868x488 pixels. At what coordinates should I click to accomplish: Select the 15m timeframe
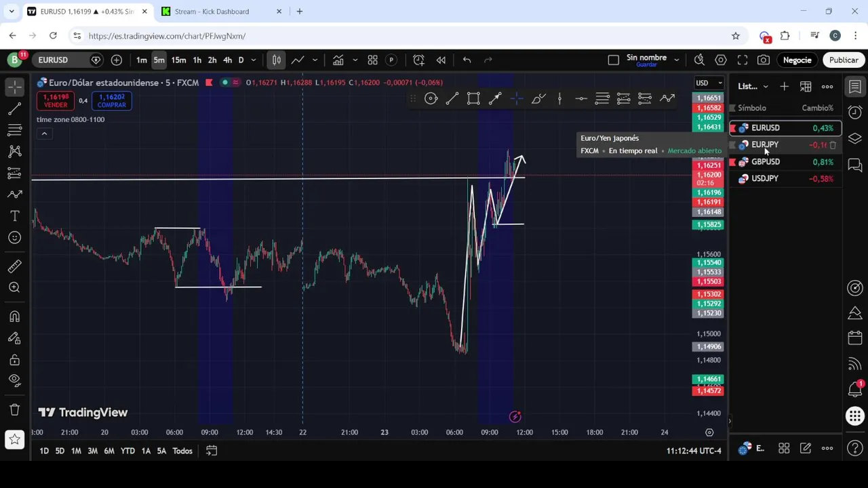click(178, 60)
